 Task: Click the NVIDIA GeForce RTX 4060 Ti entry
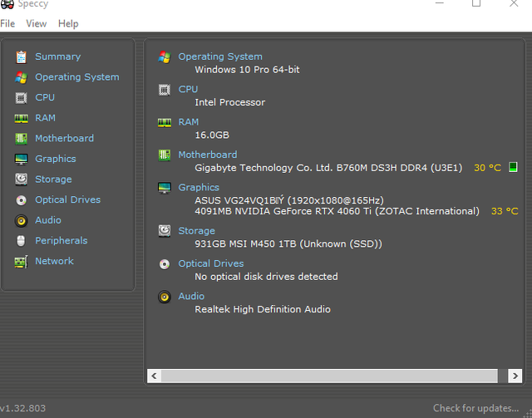point(337,211)
